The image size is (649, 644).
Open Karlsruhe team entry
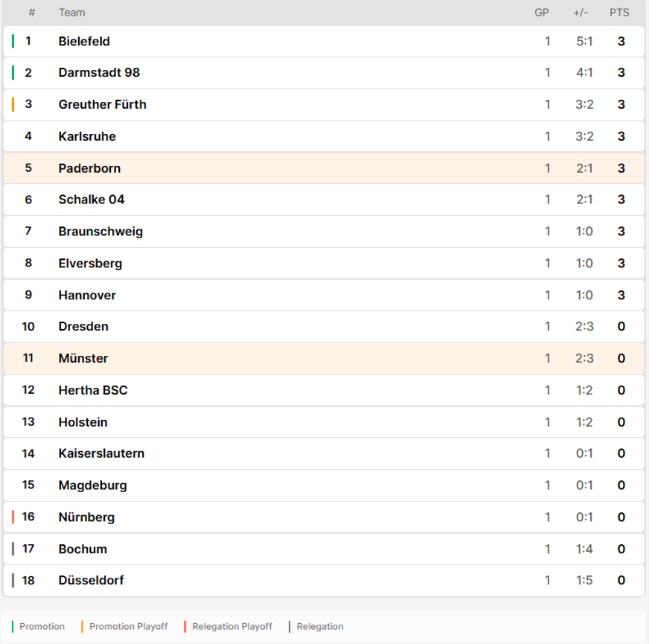click(x=324, y=136)
